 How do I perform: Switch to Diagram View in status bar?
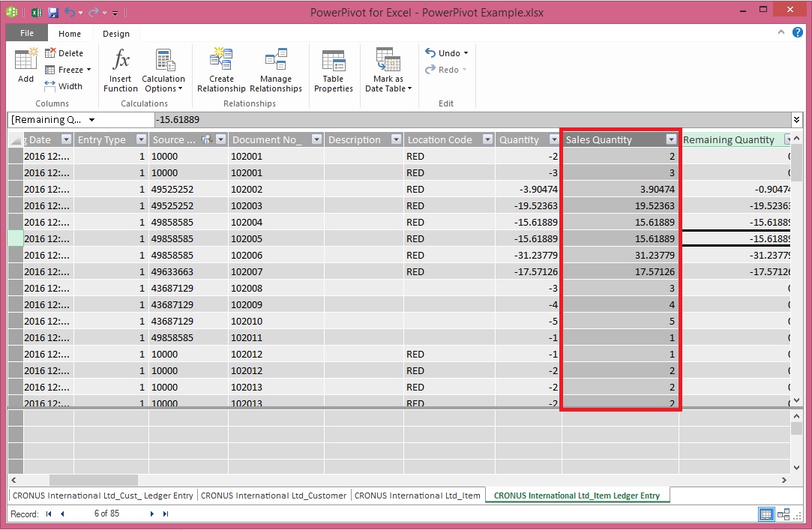point(784,514)
